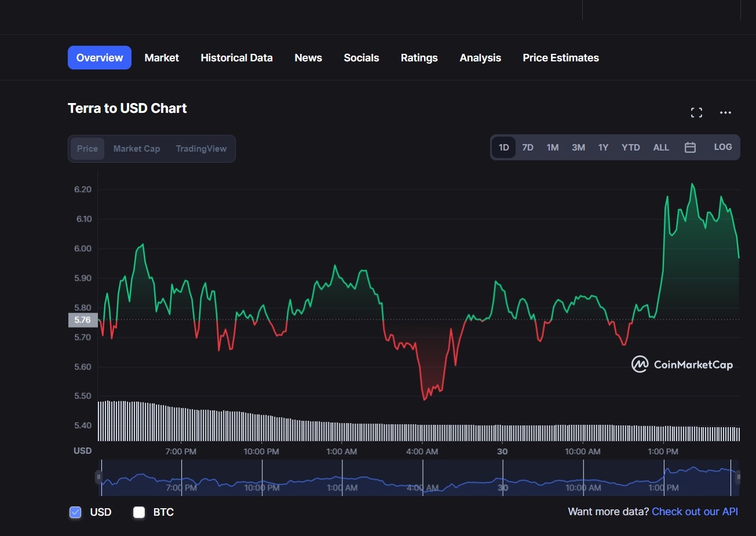Open the three-dot chart options menu
The width and height of the screenshot is (756, 536).
click(x=725, y=113)
